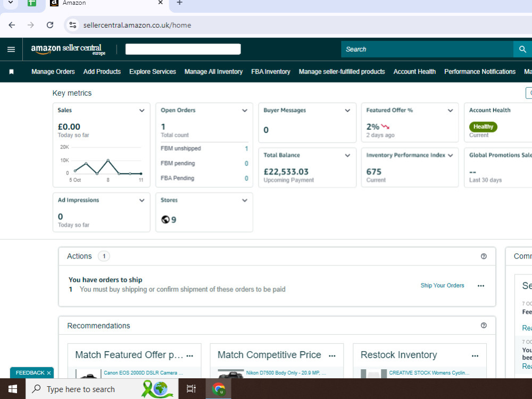Close the Amazon browser tab
This screenshot has width=532, height=399.
click(x=161, y=3)
